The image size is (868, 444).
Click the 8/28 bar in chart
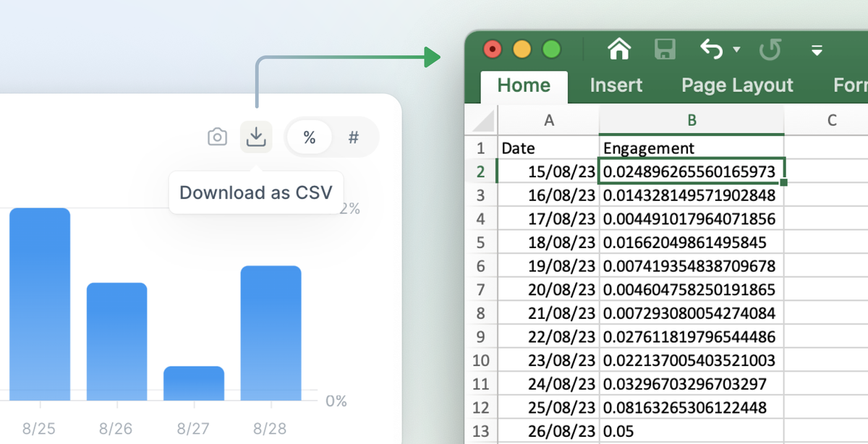click(x=271, y=333)
